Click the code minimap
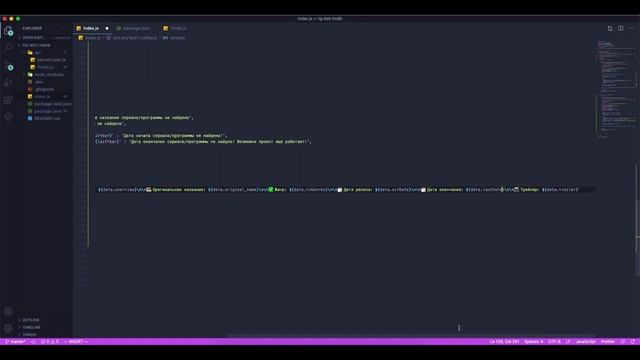 [x=616, y=90]
